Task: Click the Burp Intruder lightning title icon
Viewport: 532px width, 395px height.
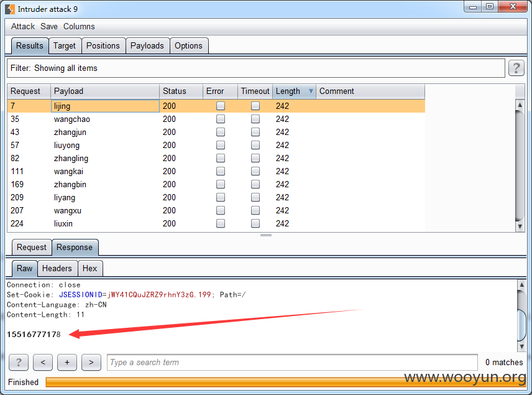Action: [x=10, y=9]
